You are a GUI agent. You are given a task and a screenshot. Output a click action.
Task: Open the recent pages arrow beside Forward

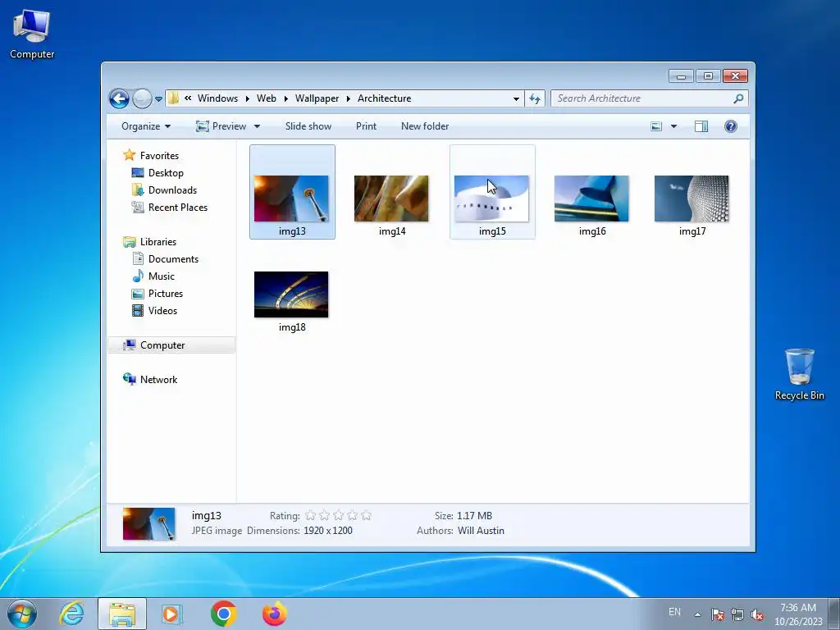coord(158,99)
